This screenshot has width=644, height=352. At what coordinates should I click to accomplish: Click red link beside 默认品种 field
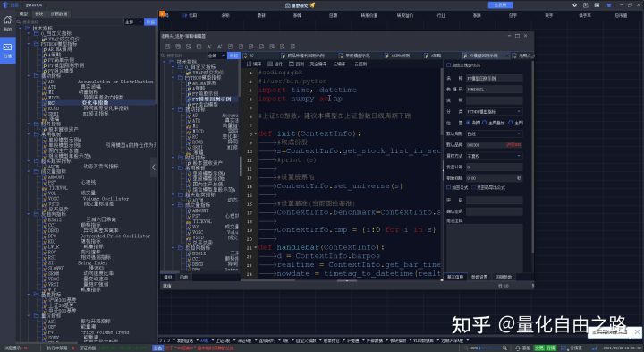[x=513, y=145]
